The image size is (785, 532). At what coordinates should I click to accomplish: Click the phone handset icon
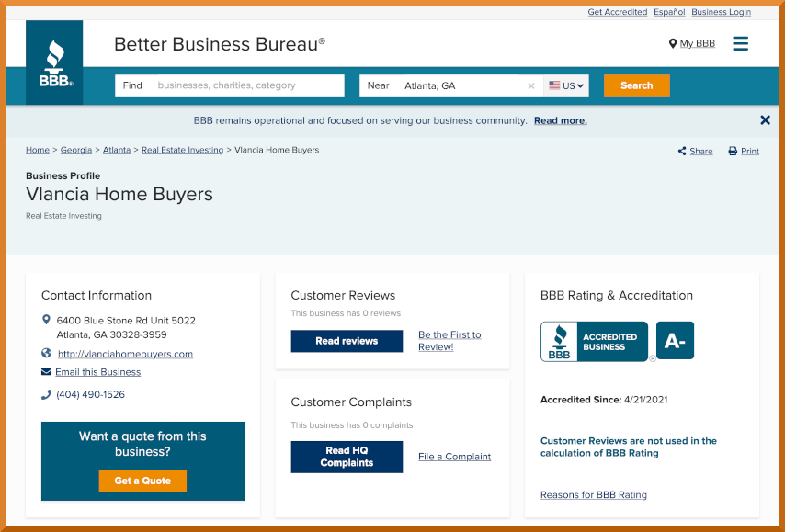tap(46, 394)
